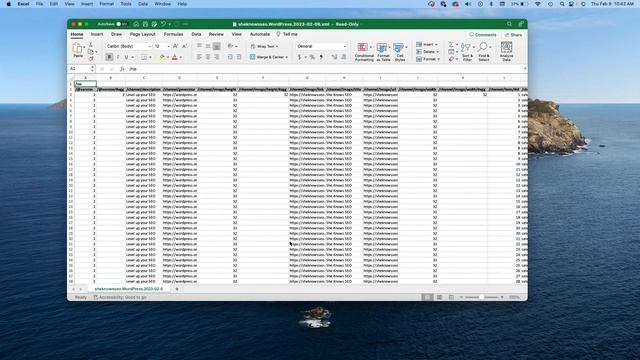640x360 pixels.
Task: Toggle Italic formatting
Action: (x=118, y=57)
